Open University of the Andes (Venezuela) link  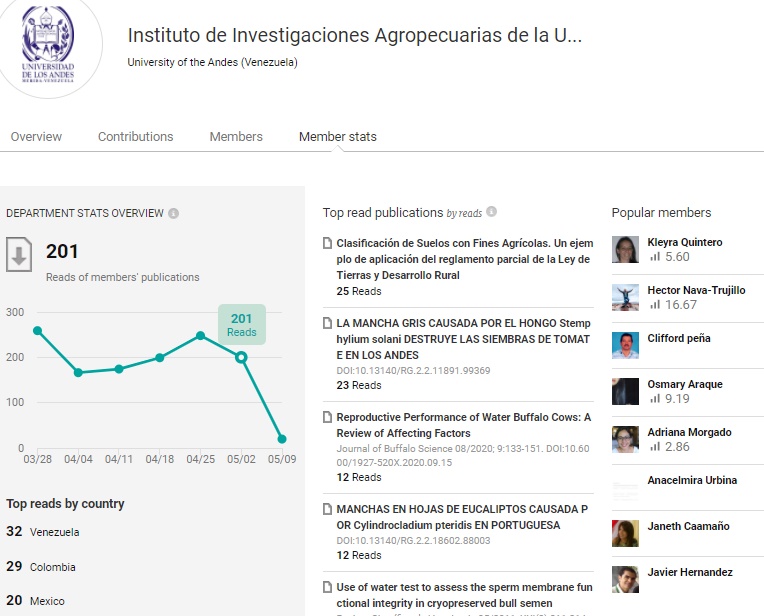(x=212, y=62)
